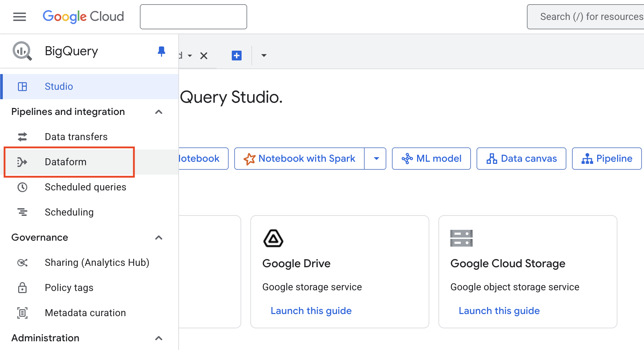Image resolution: width=644 pixels, height=350 pixels.
Task: Click the Google Cloud logo
Action: pos(83,16)
